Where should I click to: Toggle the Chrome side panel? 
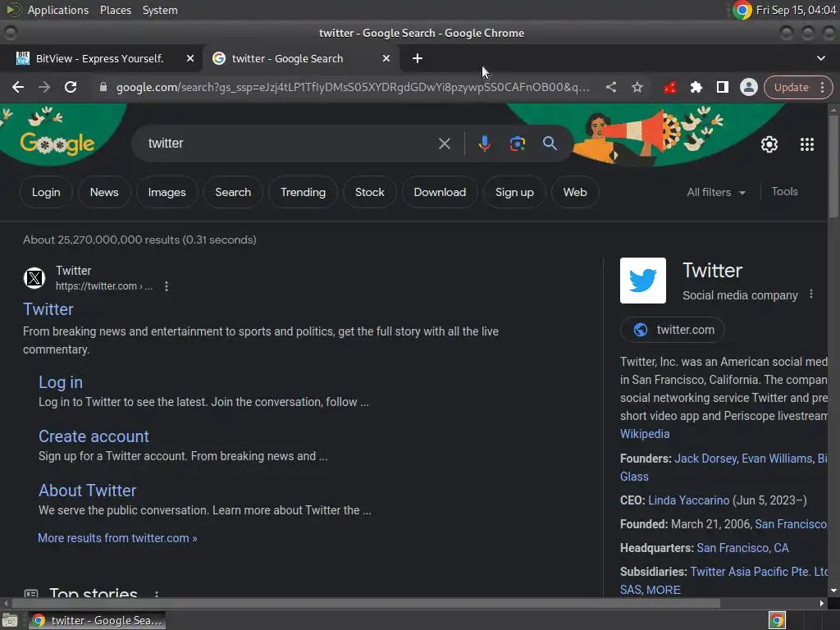click(722, 87)
